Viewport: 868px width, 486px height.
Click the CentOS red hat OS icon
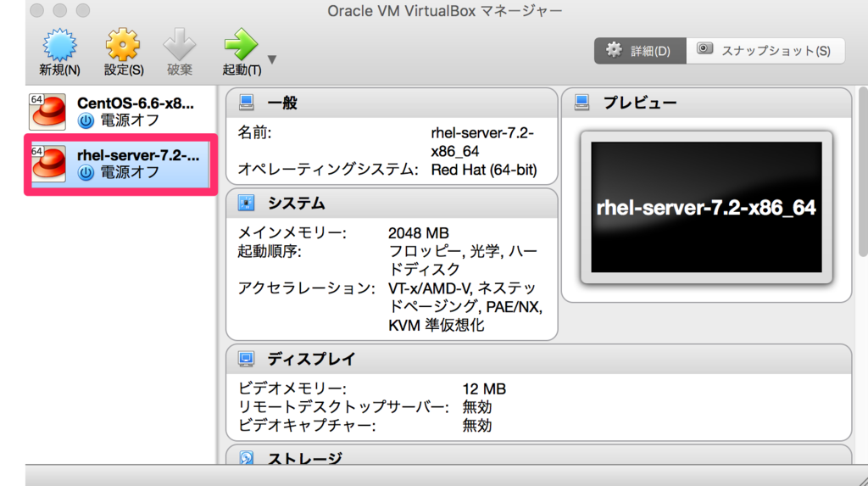coord(47,111)
